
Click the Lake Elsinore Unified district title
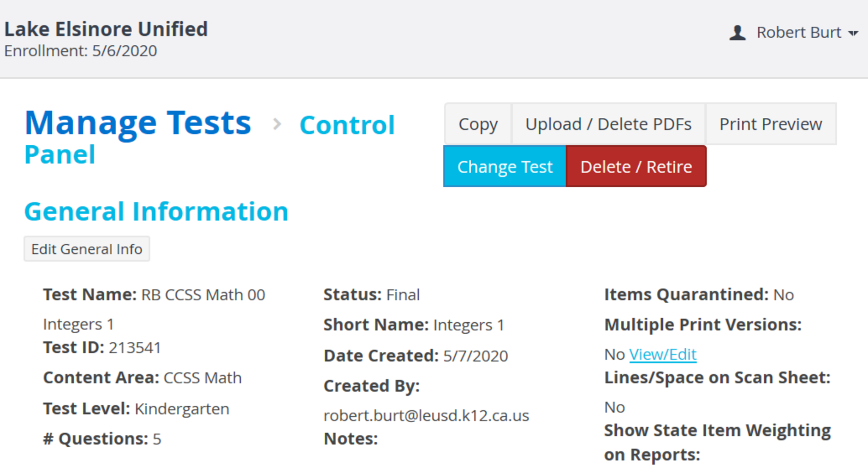pyautogui.click(x=106, y=29)
